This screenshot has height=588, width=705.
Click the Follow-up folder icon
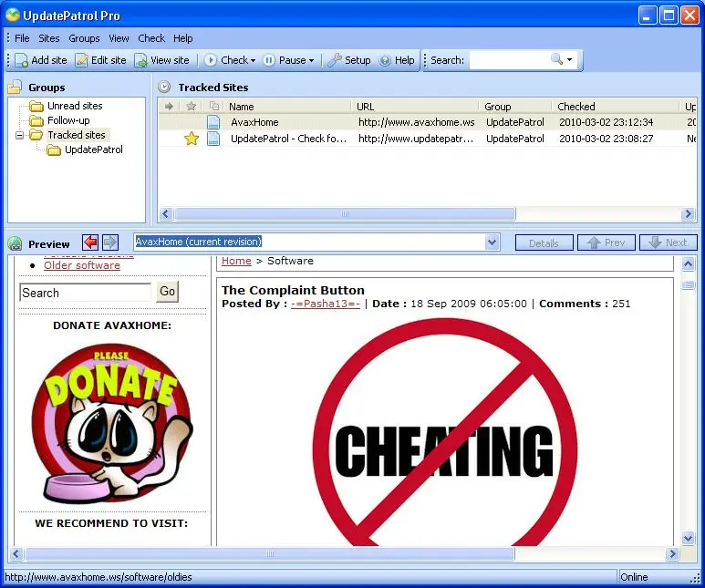click(36, 121)
